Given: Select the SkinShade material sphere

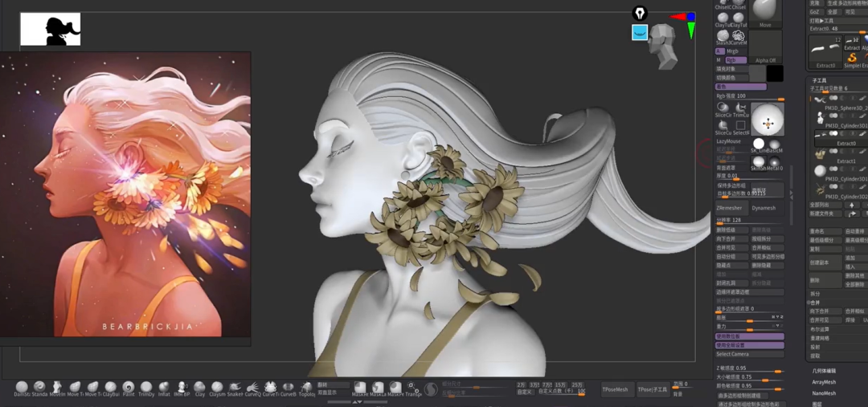Looking at the screenshot, I should point(759,161).
